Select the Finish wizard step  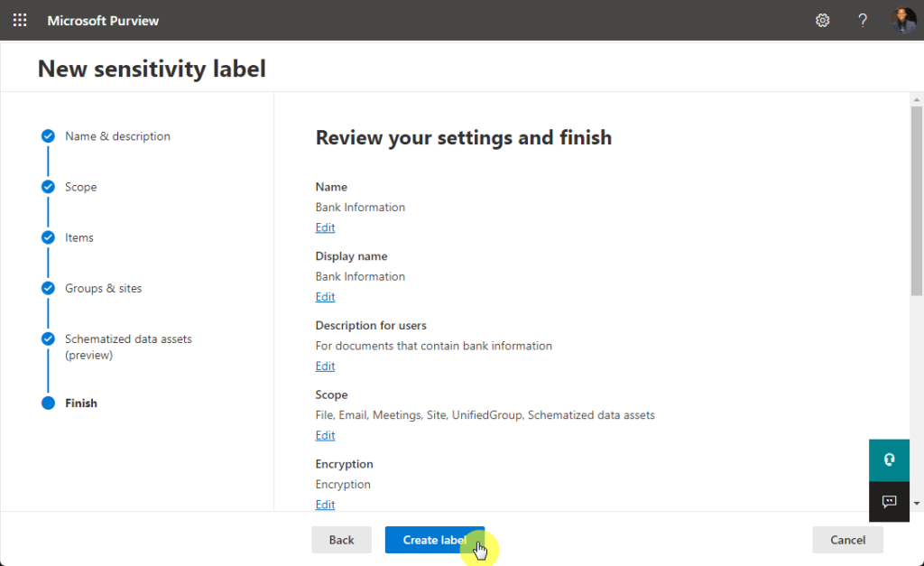80,404
